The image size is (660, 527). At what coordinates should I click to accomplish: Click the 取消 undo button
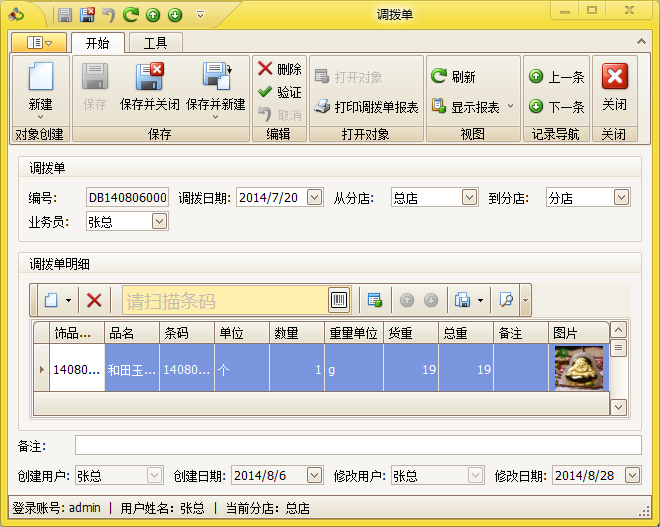tap(279, 114)
